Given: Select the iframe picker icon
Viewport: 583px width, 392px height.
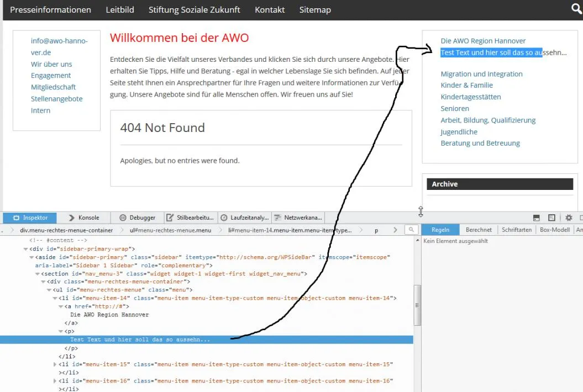Looking at the screenshot, I should [x=552, y=218].
